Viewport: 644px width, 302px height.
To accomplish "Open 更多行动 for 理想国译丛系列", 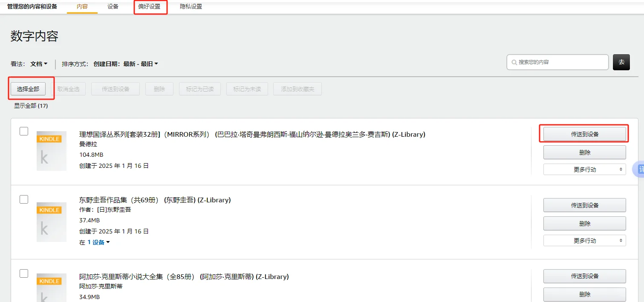I will 585,170.
